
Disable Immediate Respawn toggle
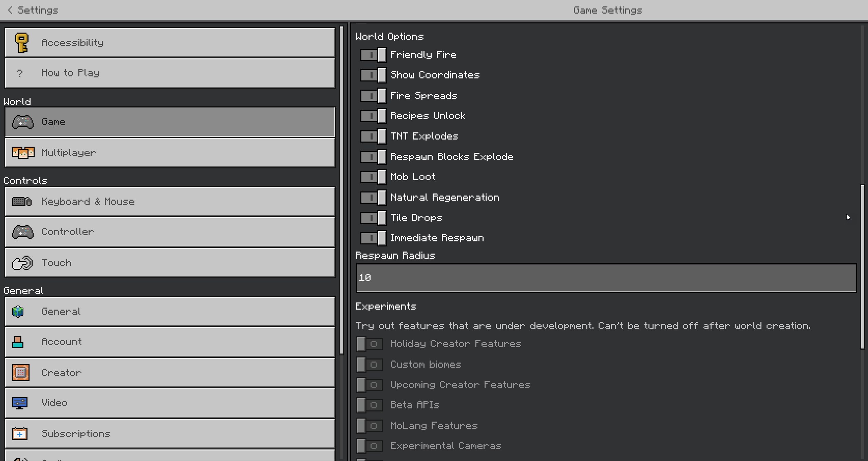373,238
